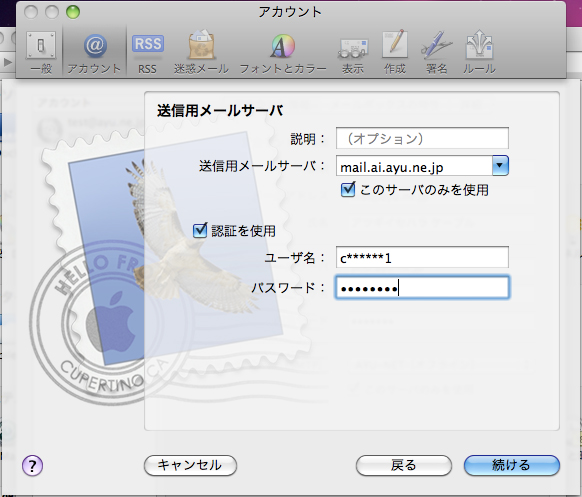Open the ルール (Rules) pane
The image size is (582, 497).
click(479, 52)
